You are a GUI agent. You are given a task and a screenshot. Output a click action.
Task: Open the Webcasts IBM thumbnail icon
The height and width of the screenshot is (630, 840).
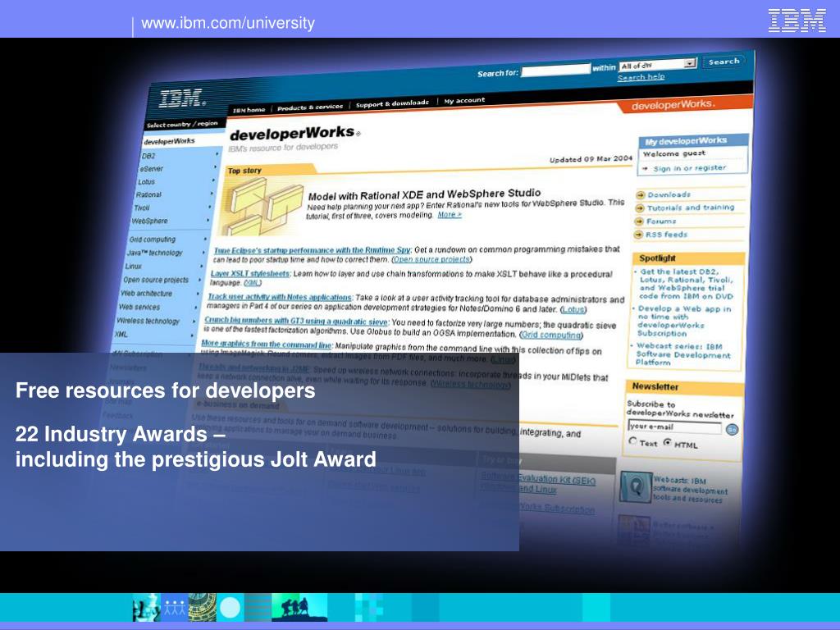coord(636,486)
